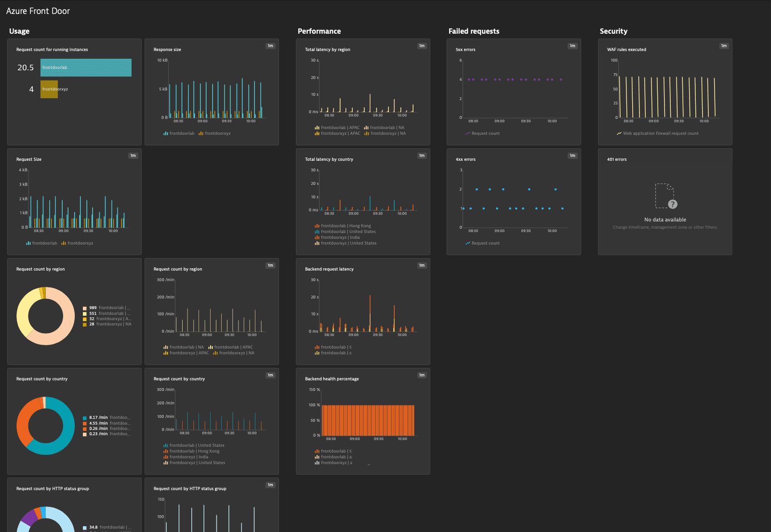
Task: Click 0.23 /min entry in country donut legend
Action: [106, 434]
